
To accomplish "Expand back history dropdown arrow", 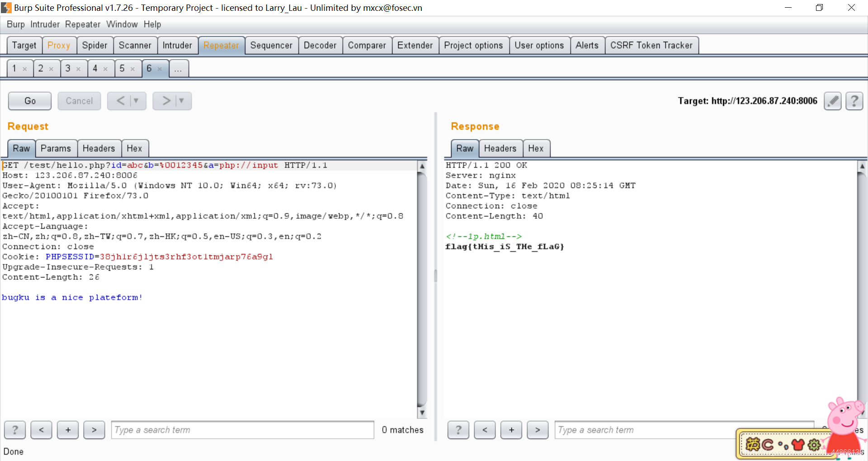I will tap(136, 101).
